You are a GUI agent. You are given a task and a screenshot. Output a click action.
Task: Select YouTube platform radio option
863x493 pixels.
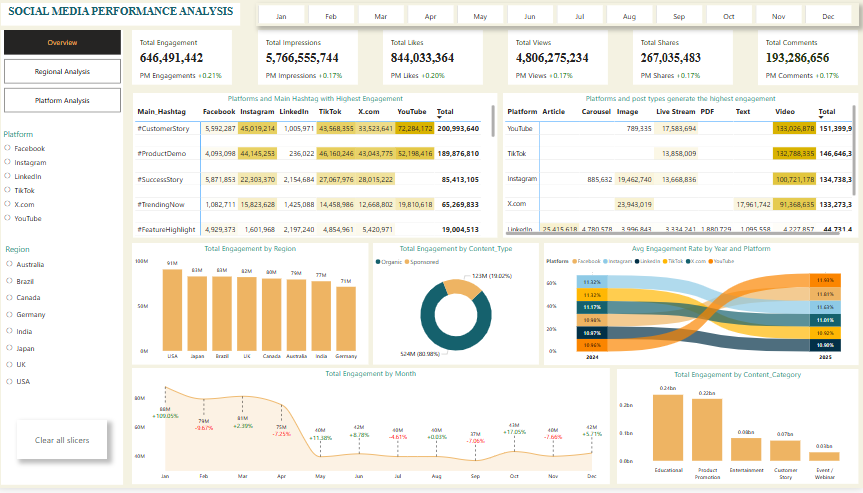8,218
